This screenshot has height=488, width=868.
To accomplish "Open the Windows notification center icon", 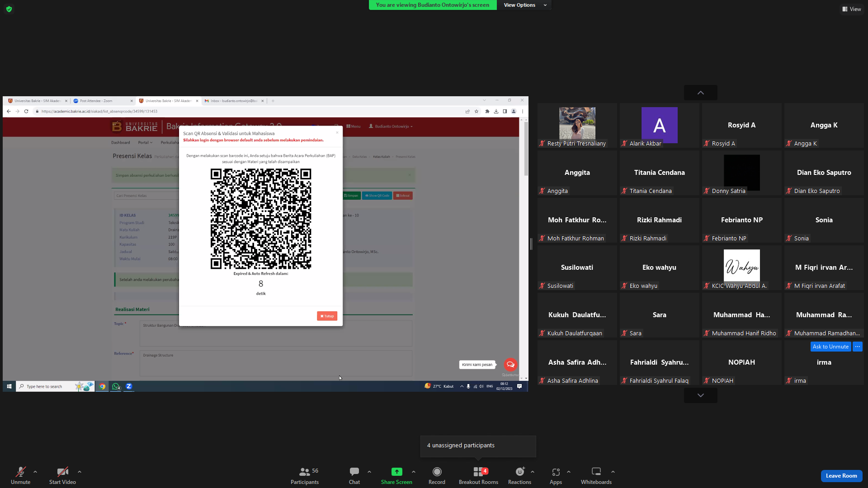I will pyautogui.click(x=519, y=386).
